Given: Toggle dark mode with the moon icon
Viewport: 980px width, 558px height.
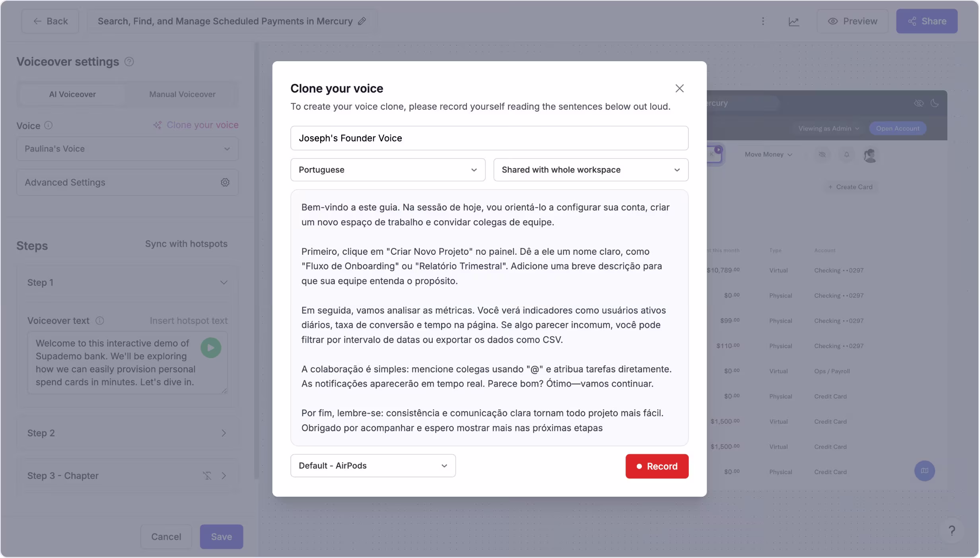Looking at the screenshot, I should (935, 103).
